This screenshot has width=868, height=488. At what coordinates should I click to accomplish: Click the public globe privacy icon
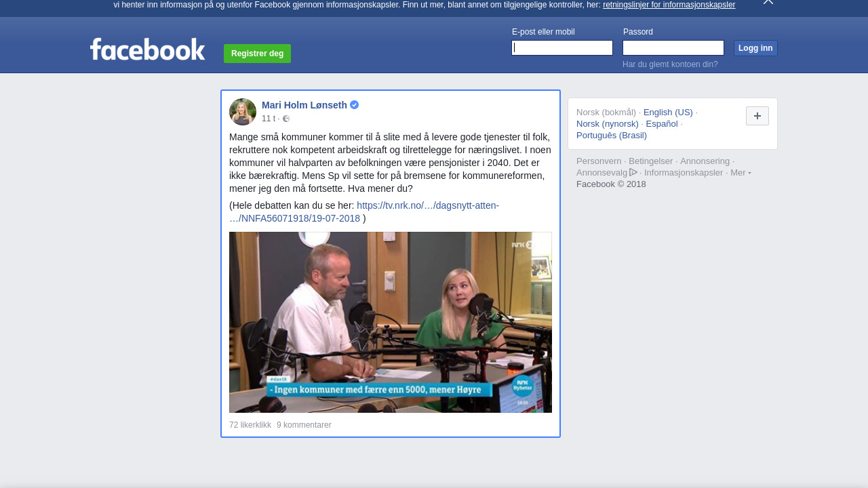286,119
